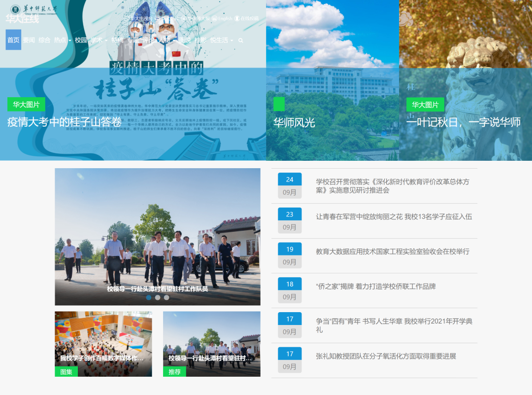Expand the 学术 dropdown menu

[x=99, y=40]
